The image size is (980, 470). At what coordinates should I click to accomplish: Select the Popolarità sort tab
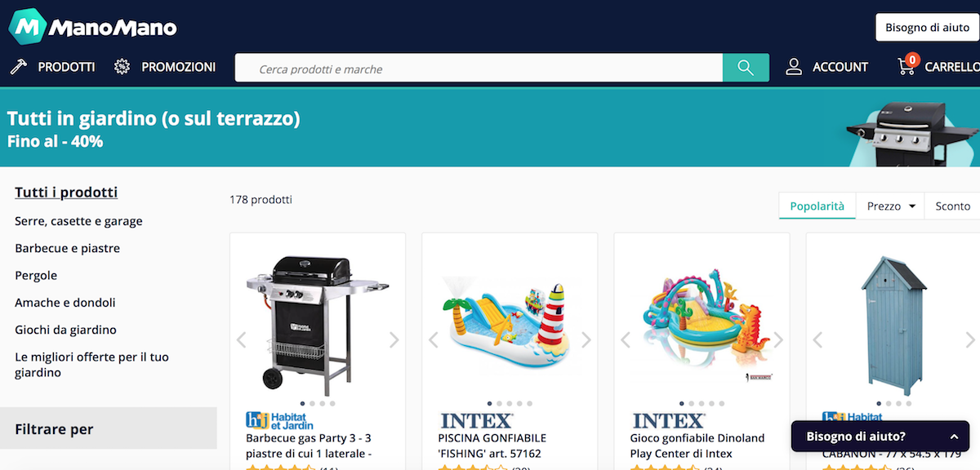coord(817,206)
